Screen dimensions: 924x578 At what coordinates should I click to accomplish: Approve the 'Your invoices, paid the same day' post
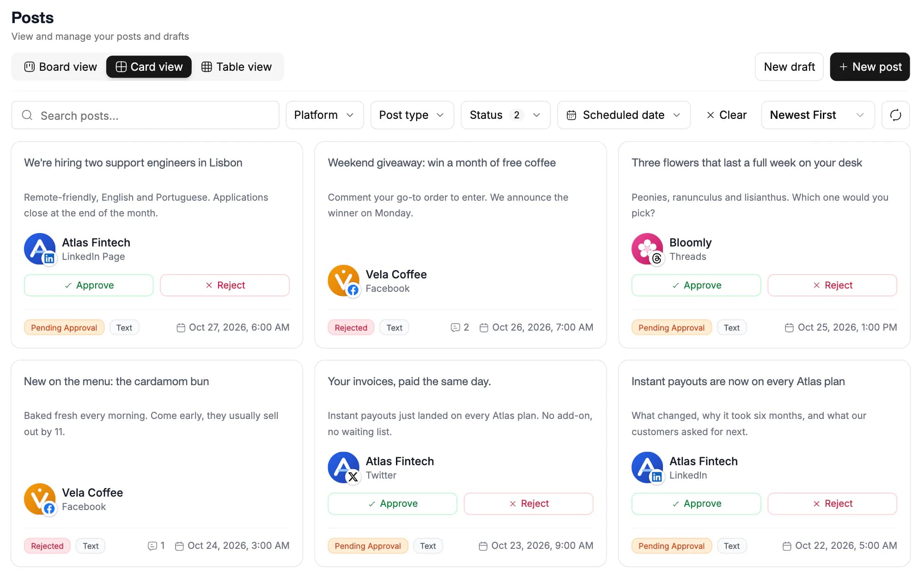tap(392, 504)
